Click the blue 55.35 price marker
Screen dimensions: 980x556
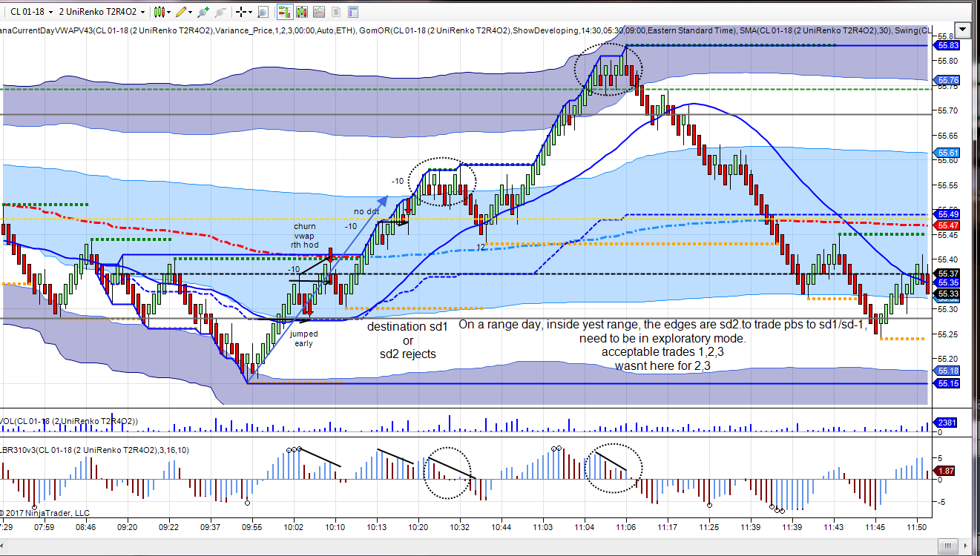point(948,283)
